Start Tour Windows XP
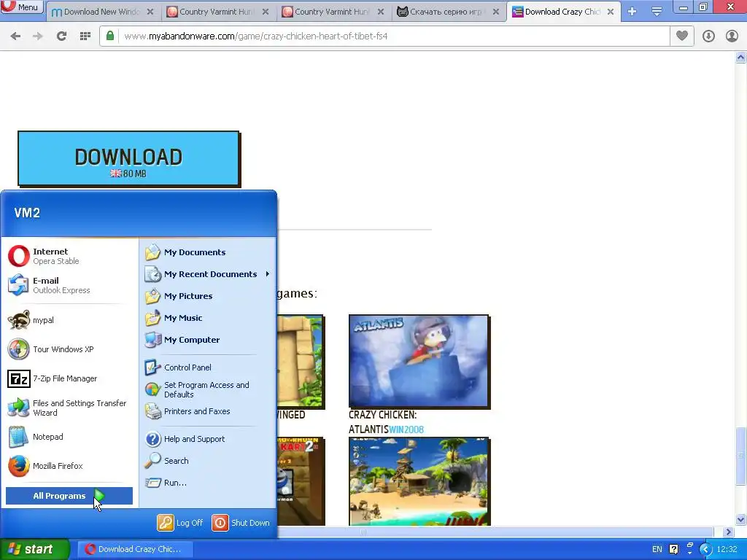 [x=69, y=349]
